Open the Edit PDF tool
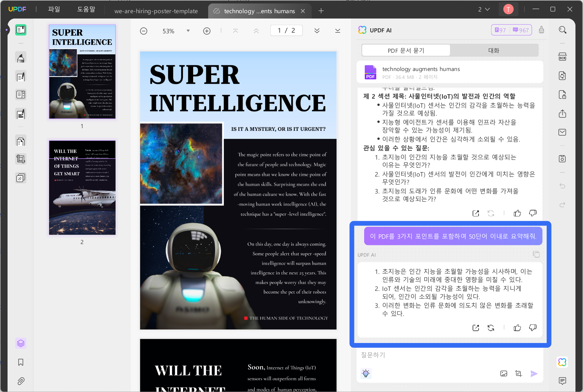The width and height of the screenshot is (583, 392). (x=21, y=76)
